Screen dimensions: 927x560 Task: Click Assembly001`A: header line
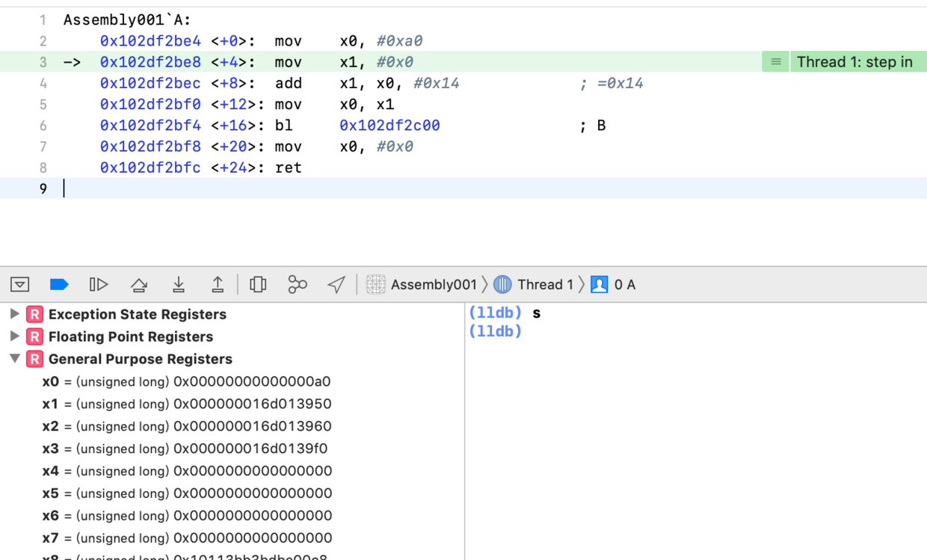(127, 20)
